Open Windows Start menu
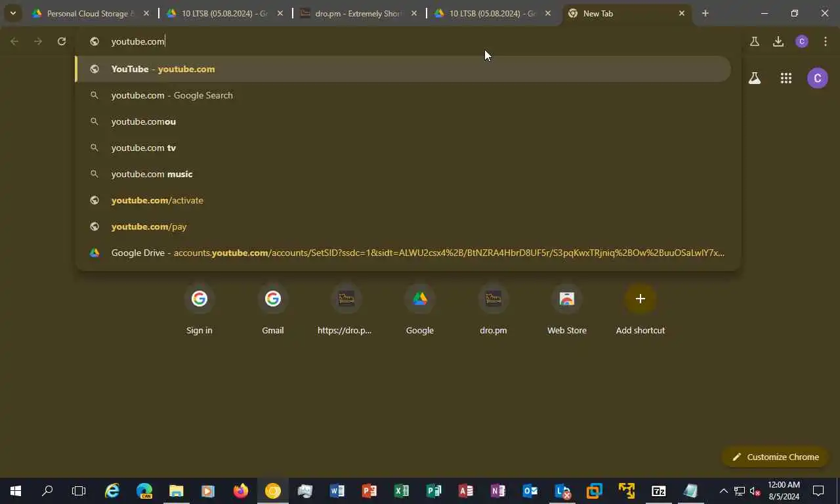Screen dimensions: 840x504 (x=16, y=491)
